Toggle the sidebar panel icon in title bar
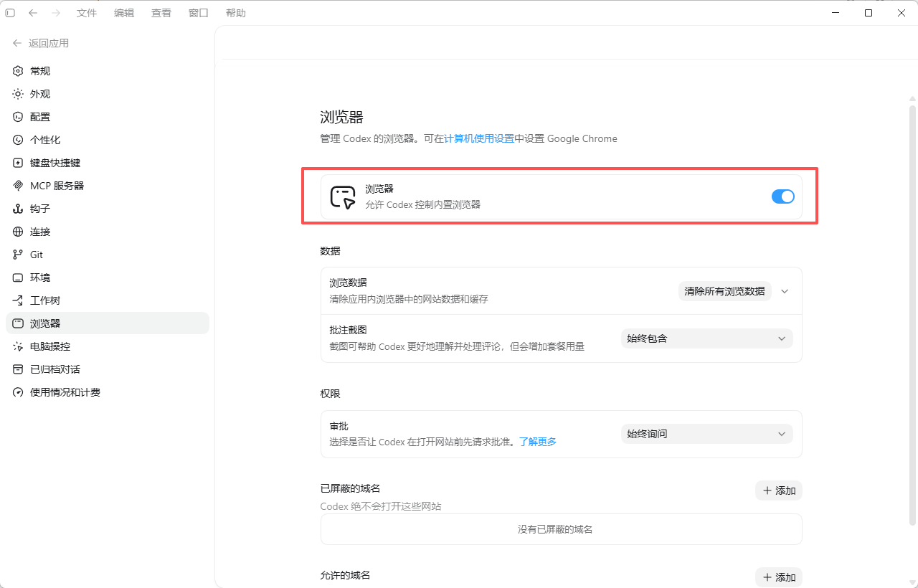918x588 pixels. coord(10,13)
